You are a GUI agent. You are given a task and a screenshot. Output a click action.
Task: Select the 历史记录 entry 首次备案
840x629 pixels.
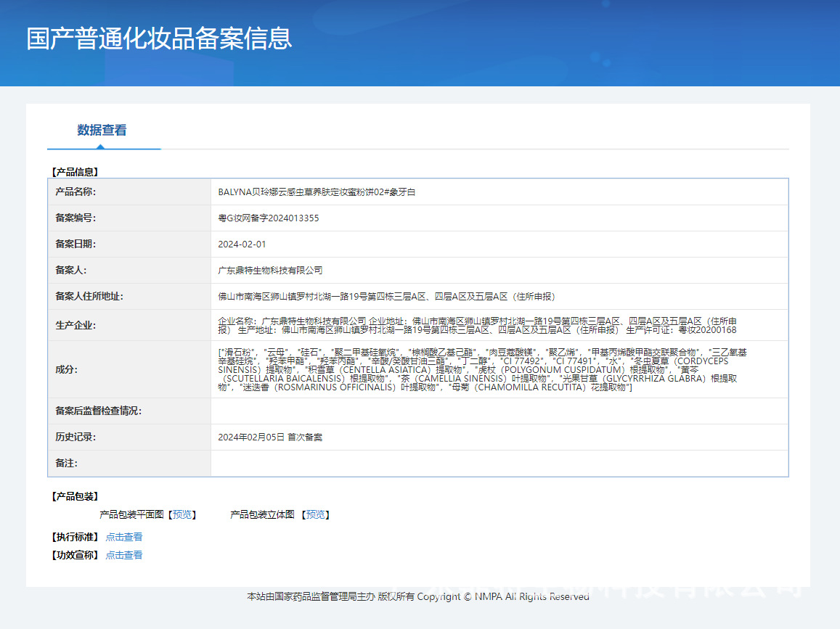[x=272, y=437]
